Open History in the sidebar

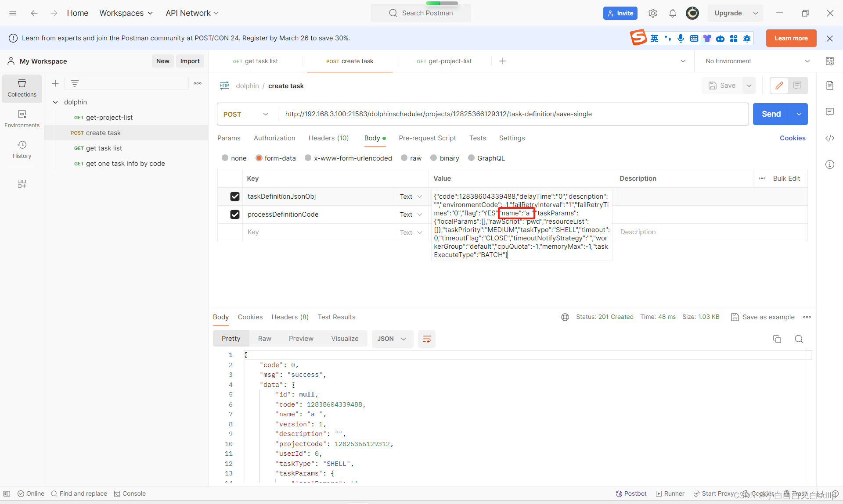click(x=22, y=150)
